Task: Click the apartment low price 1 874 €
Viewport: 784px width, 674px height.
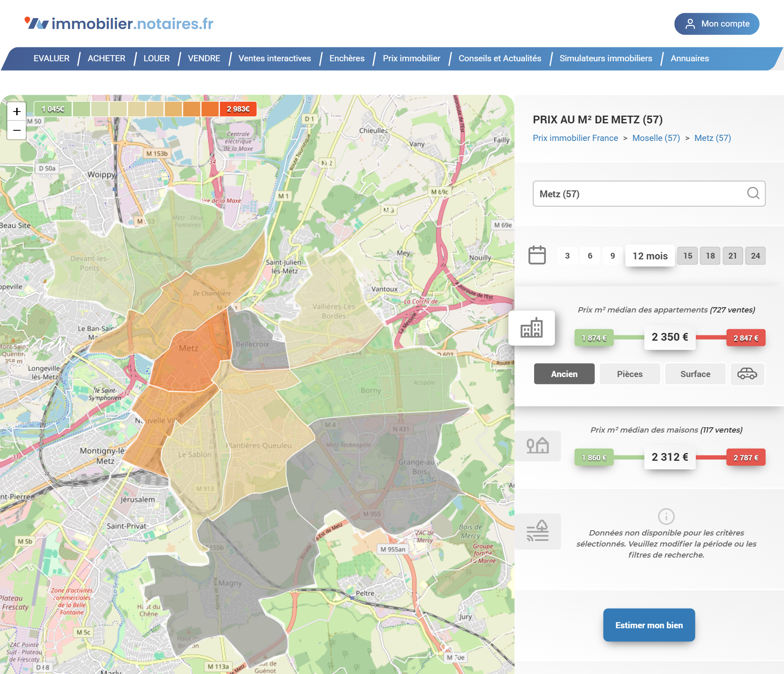Action: (x=594, y=338)
